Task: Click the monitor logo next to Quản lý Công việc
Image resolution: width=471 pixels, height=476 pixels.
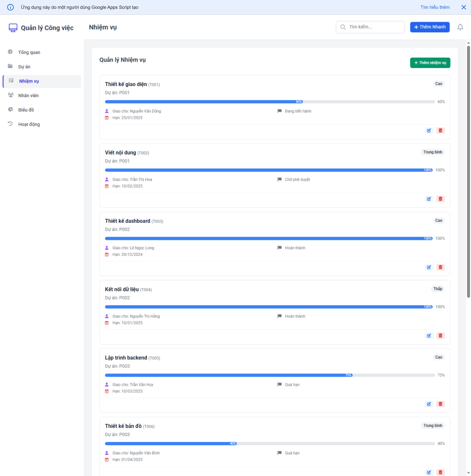Action: click(13, 28)
